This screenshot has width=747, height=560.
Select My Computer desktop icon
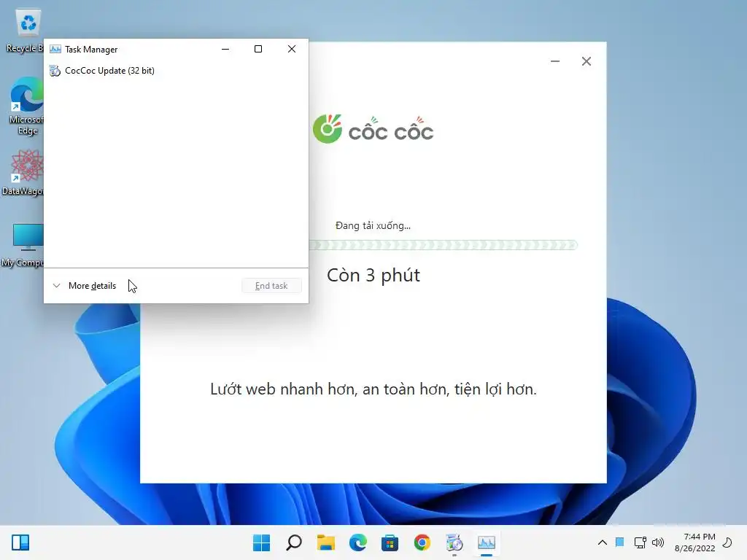(x=24, y=245)
